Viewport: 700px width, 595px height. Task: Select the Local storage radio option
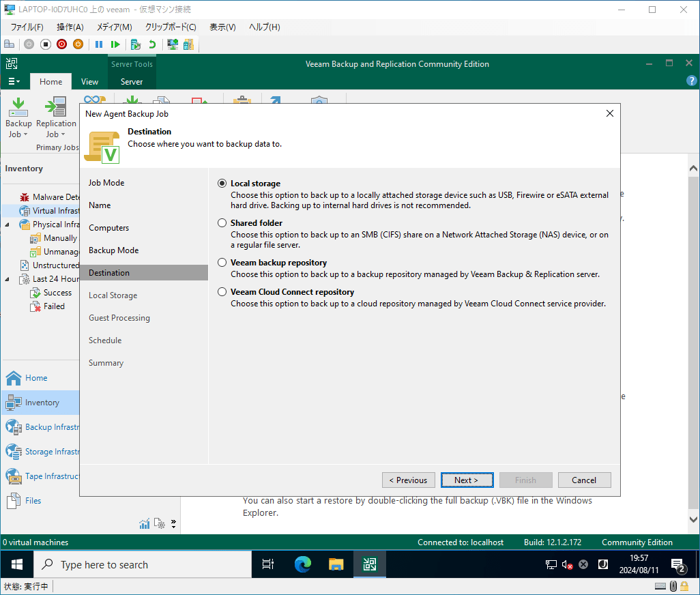222,184
